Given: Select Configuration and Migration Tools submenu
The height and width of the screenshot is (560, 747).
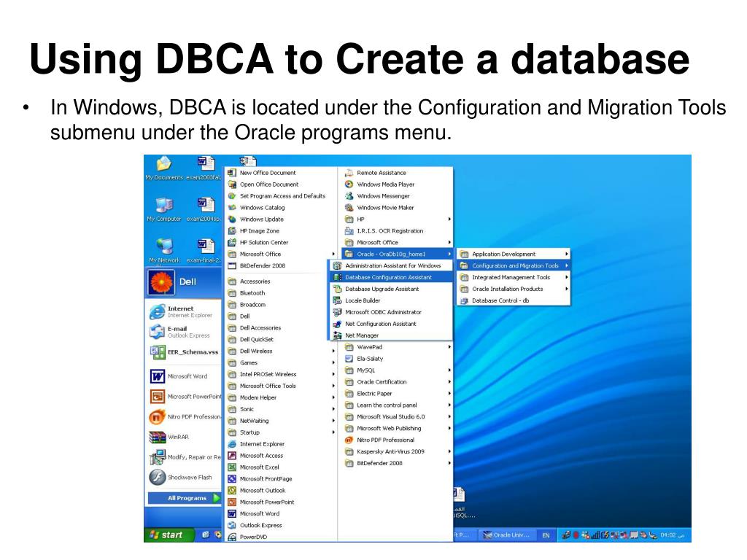Looking at the screenshot, I should (514, 265).
